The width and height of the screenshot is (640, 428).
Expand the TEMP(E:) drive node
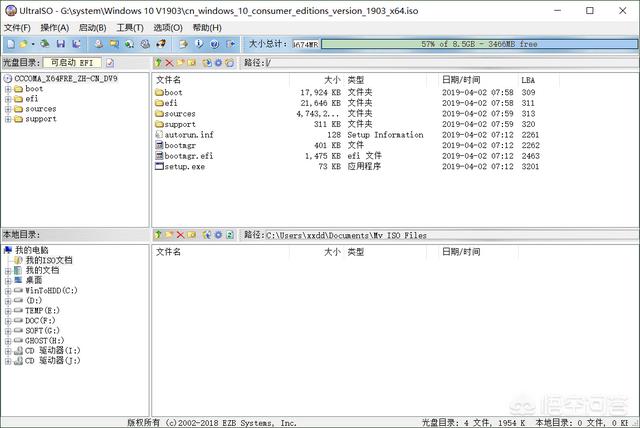8,311
